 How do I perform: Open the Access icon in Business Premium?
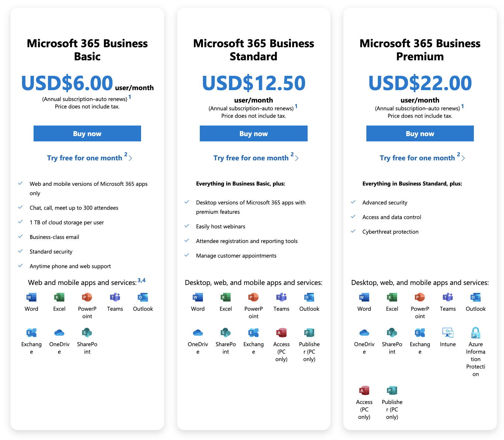pyautogui.click(x=364, y=391)
